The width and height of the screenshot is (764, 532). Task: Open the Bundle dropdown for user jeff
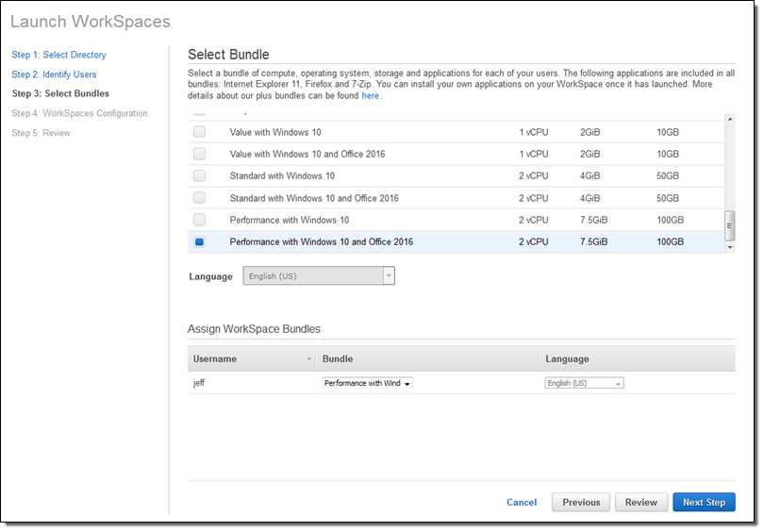tap(368, 383)
